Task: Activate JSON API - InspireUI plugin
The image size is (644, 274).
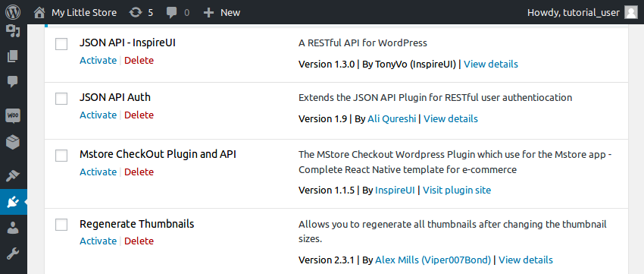Action: coord(98,61)
